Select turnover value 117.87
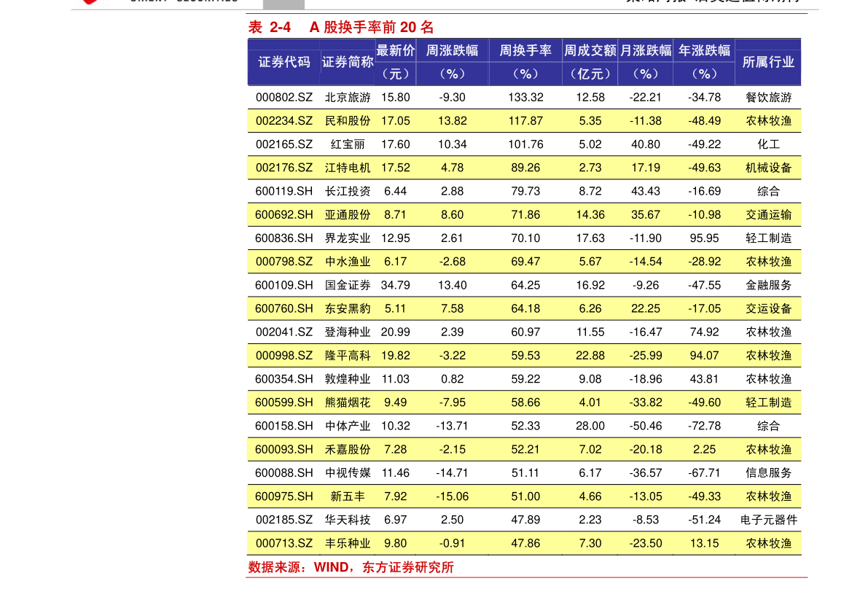Screen dimensions: 868x589 (x=525, y=121)
